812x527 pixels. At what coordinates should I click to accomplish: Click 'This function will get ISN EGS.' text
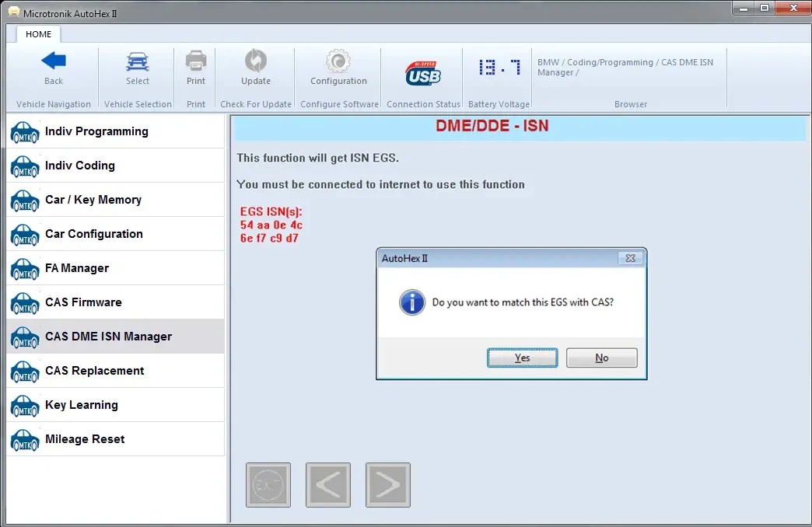[318, 158]
